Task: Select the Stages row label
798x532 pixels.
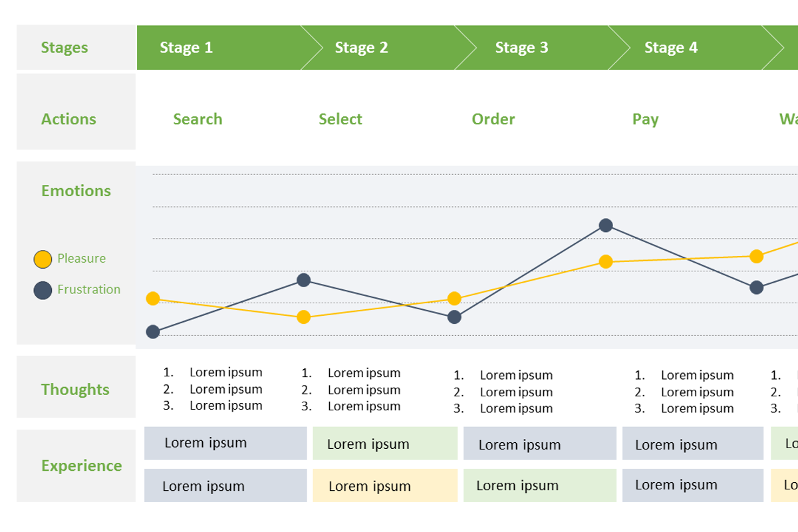Action: 64,47
